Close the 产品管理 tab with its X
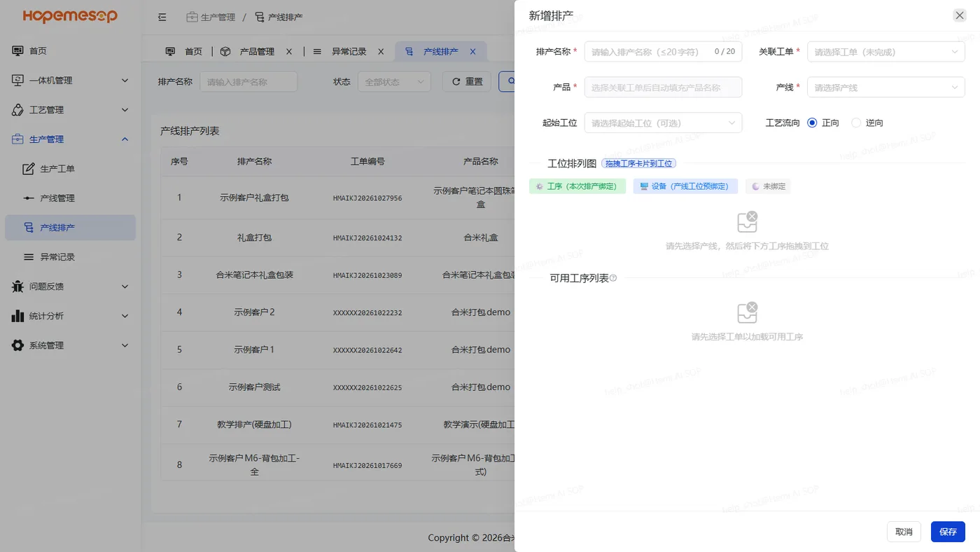 289,52
